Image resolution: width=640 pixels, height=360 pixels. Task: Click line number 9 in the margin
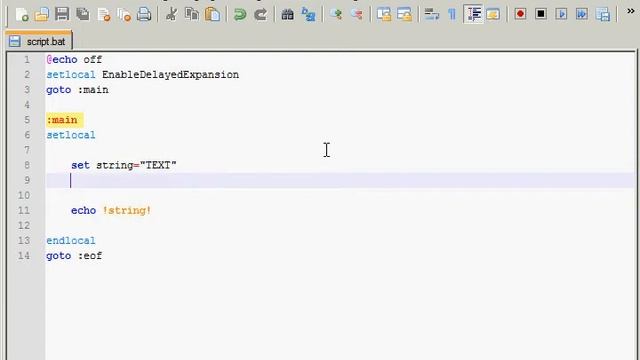coord(27,180)
